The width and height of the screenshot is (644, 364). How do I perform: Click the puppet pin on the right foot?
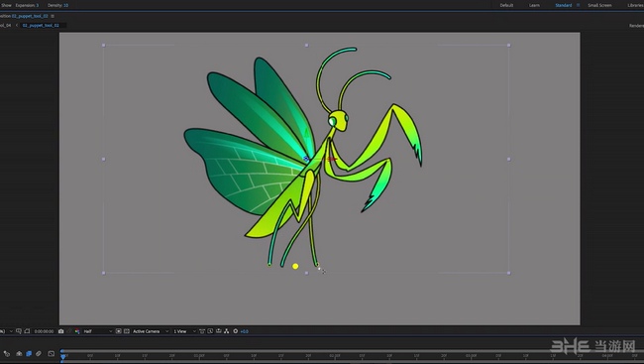pyautogui.click(x=317, y=265)
